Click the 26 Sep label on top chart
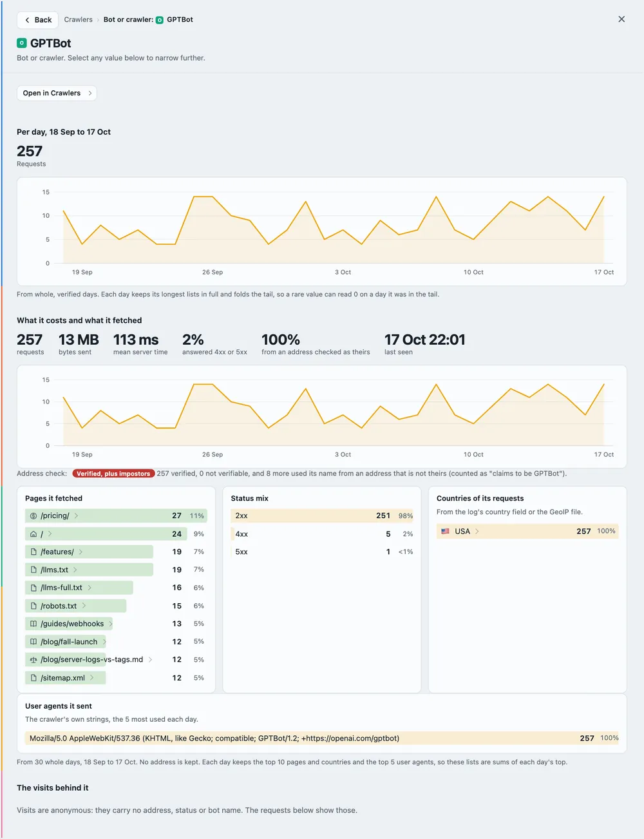Screen dimensions: 644x839 pyautogui.click(x=213, y=273)
